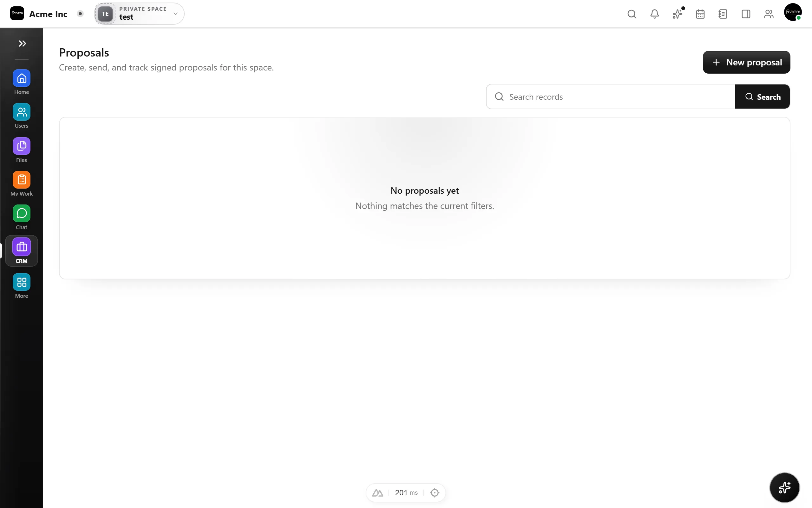Click the status dot beside Acme Inc

[x=80, y=14]
